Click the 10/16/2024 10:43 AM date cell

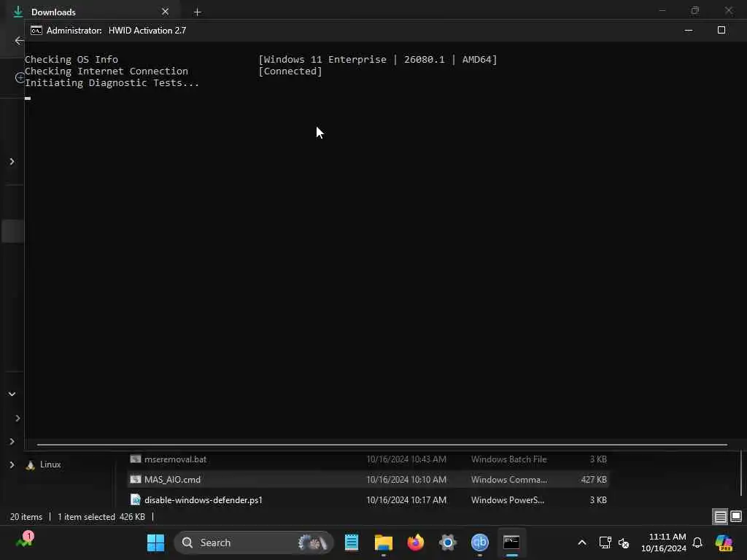click(x=406, y=459)
